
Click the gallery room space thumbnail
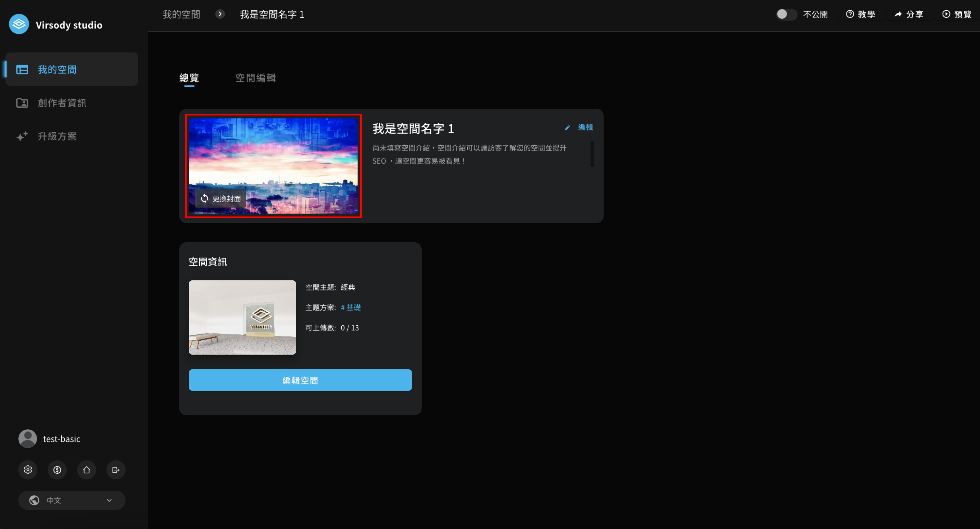pos(242,317)
